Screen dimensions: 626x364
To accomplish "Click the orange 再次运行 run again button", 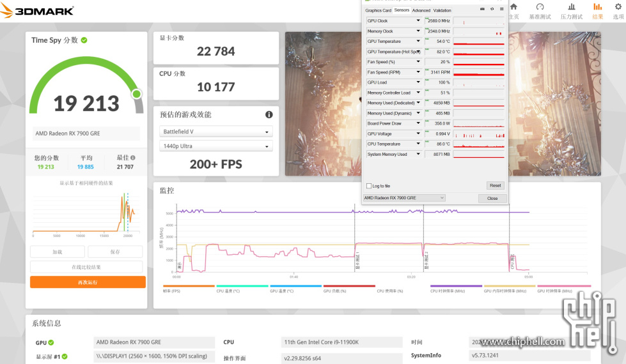I will click(88, 282).
